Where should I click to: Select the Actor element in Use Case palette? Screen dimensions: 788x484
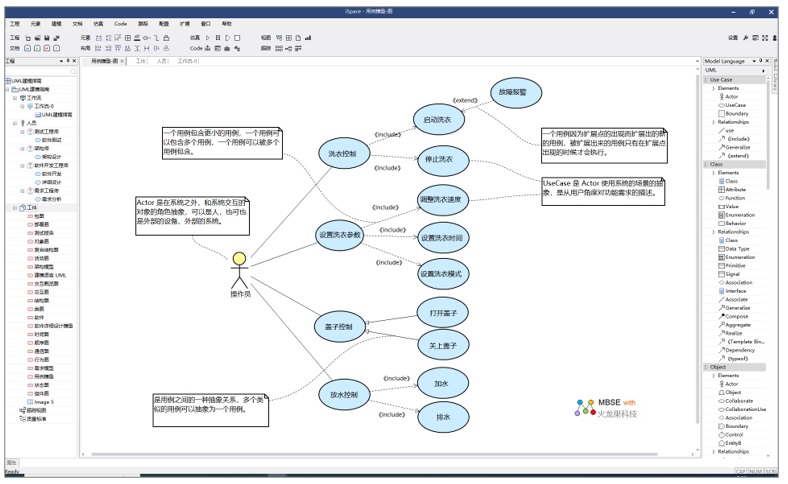tap(731, 97)
